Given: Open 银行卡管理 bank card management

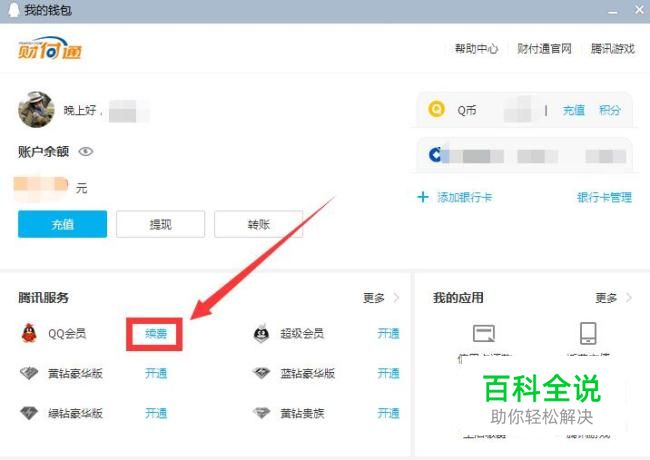Looking at the screenshot, I should click(604, 197).
